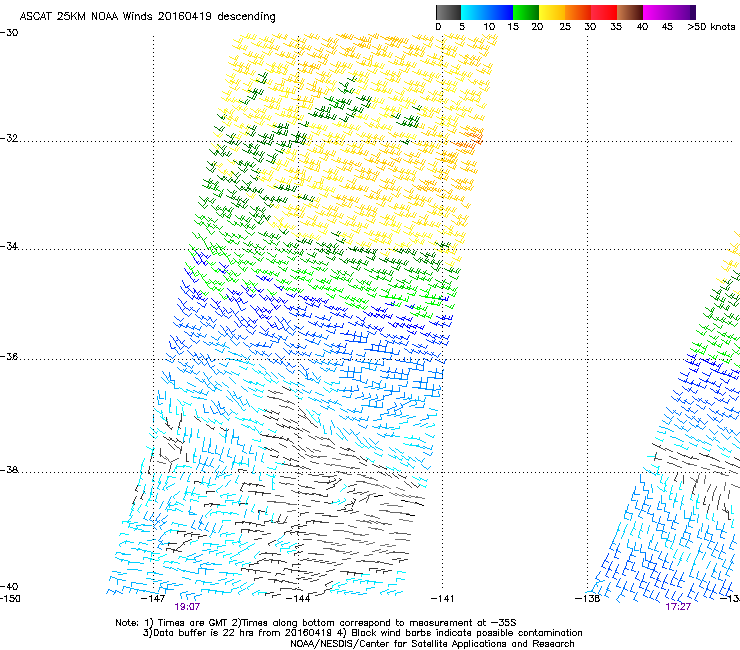
Task: Click the note about times being GMT
Action: (x=315, y=623)
